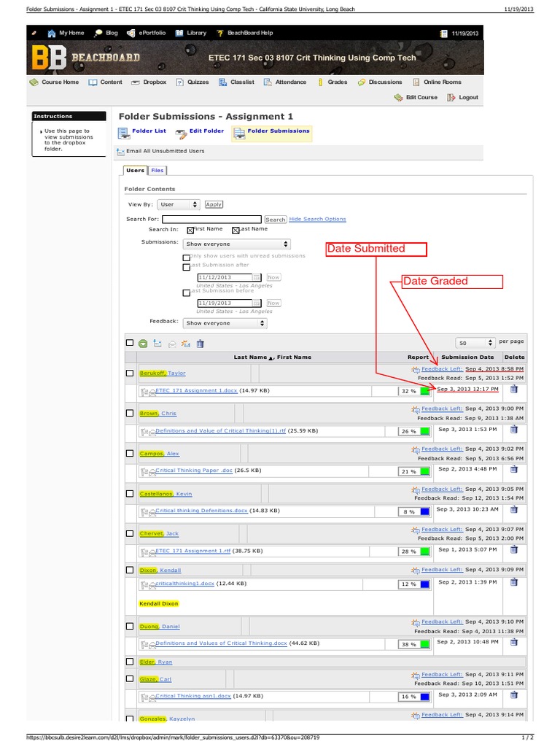
Task: Toggle the First Name search checkbox
Action: point(190,230)
